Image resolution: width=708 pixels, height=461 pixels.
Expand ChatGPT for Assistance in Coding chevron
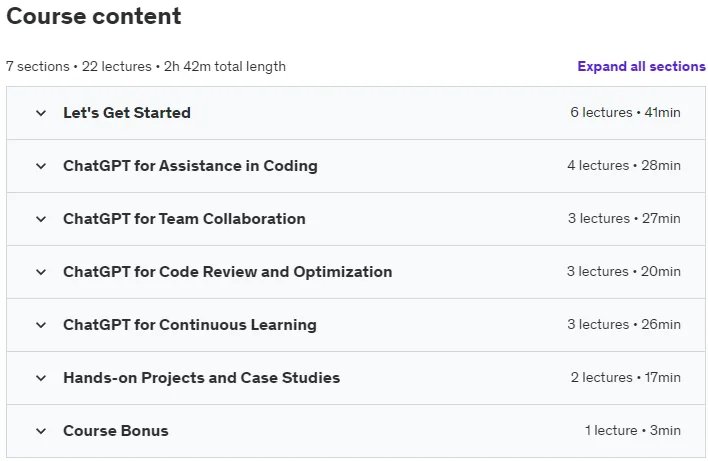coord(41,166)
